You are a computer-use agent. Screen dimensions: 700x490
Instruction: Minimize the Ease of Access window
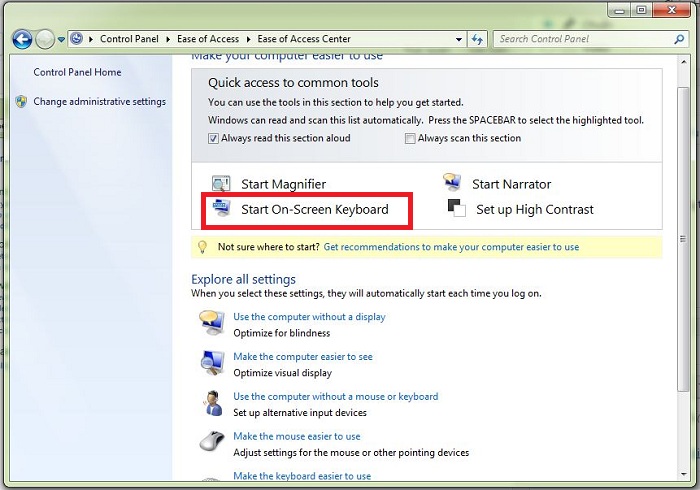tap(619, 10)
